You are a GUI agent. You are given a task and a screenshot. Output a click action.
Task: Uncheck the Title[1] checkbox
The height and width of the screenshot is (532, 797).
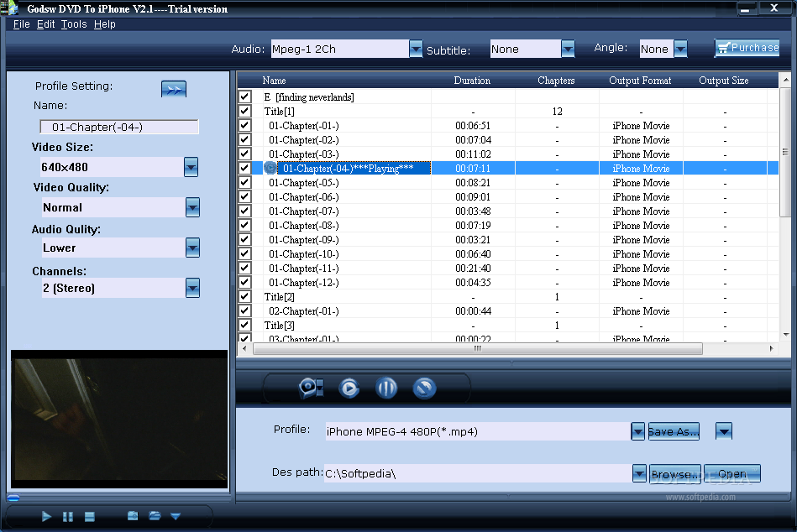[245, 111]
